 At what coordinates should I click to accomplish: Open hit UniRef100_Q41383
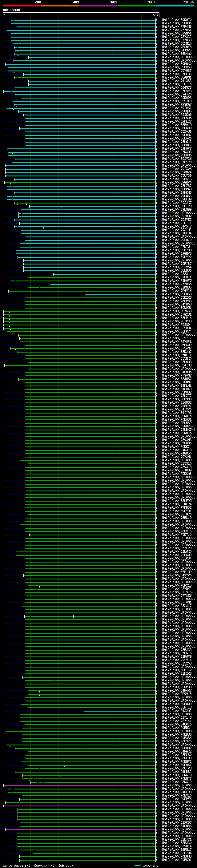(177, 81)
